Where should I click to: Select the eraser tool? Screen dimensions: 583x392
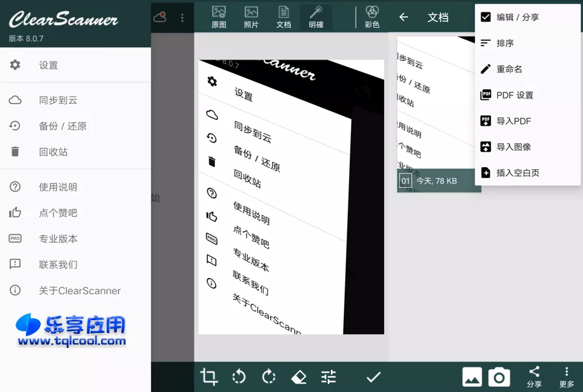click(299, 376)
